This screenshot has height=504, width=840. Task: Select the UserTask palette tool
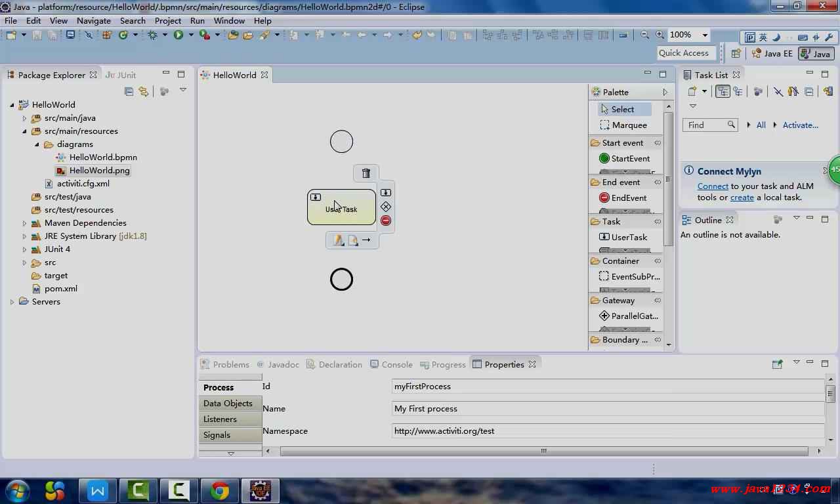click(x=623, y=237)
